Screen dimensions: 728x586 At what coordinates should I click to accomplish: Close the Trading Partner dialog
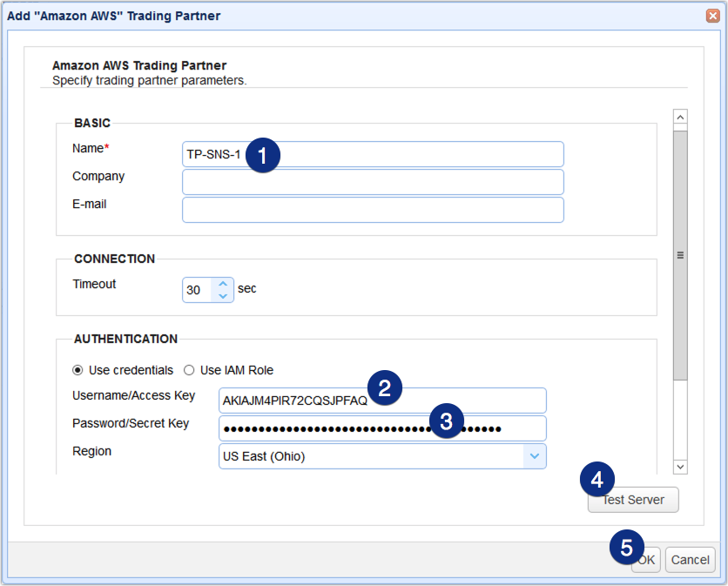713,15
